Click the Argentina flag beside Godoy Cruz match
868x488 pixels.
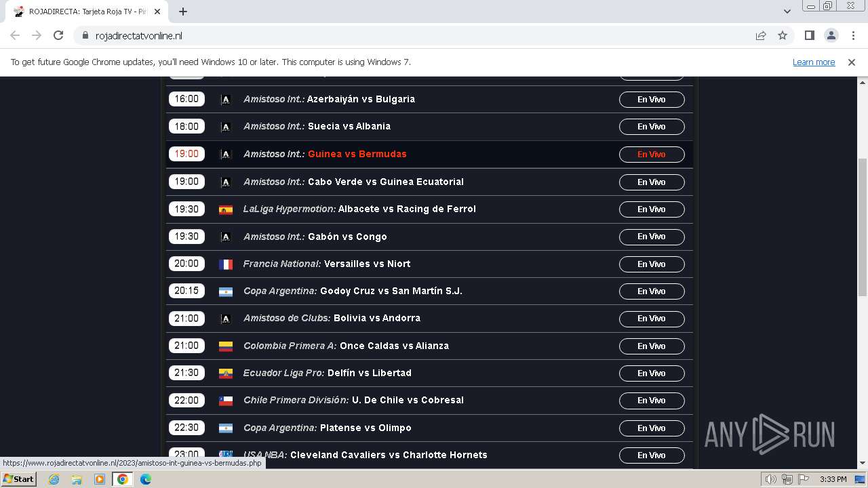(226, 291)
